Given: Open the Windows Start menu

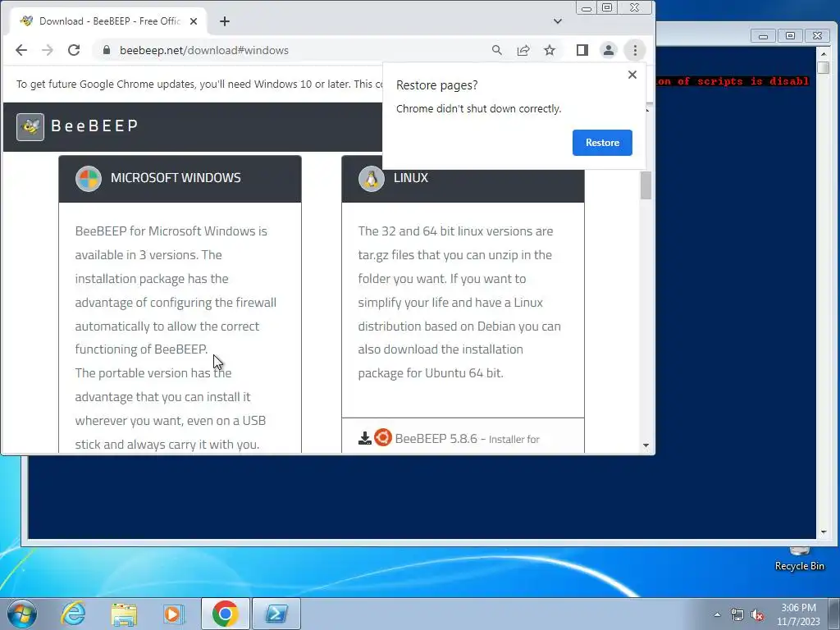Looking at the screenshot, I should (x=22, y=614).
